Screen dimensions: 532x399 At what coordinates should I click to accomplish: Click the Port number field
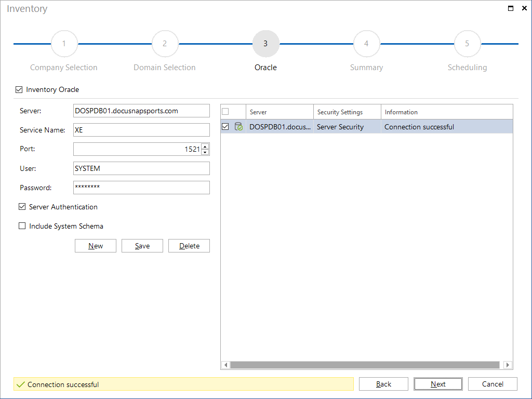tap(137, 149)
